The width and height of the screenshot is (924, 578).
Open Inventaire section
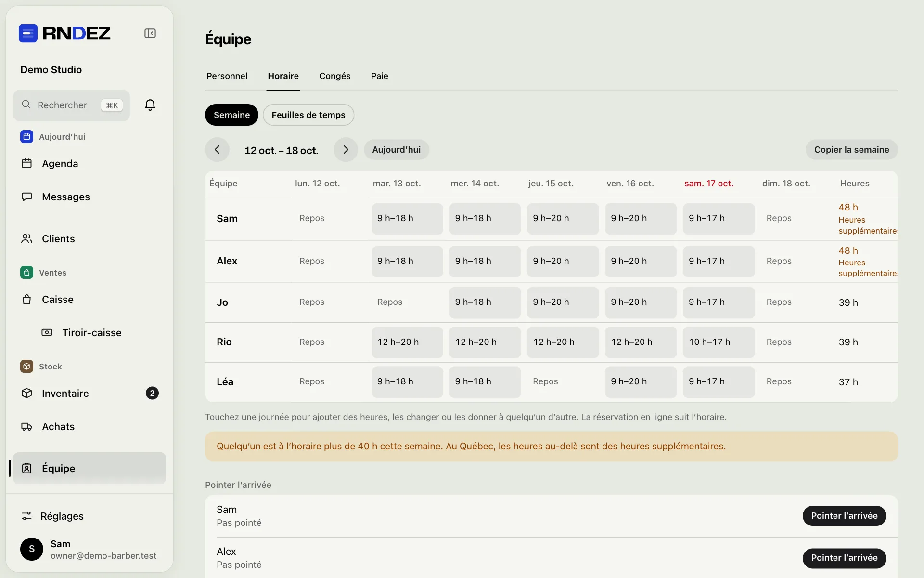[x=90, y=394]
